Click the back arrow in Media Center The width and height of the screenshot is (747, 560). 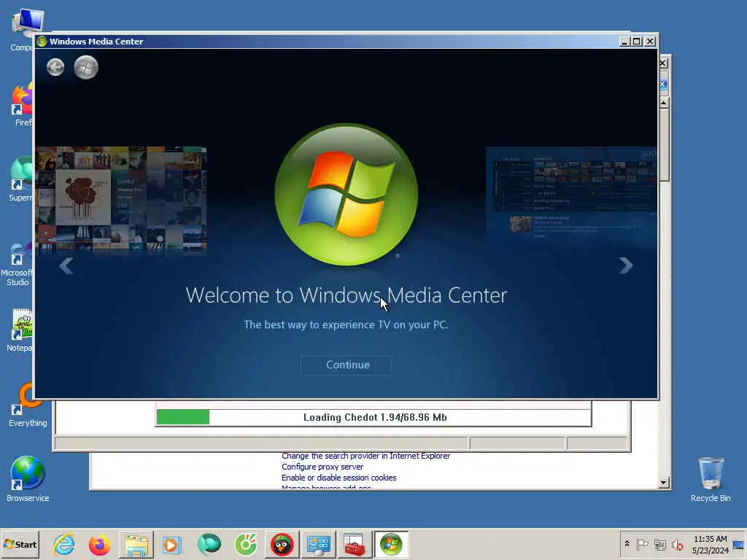(55, 67)
